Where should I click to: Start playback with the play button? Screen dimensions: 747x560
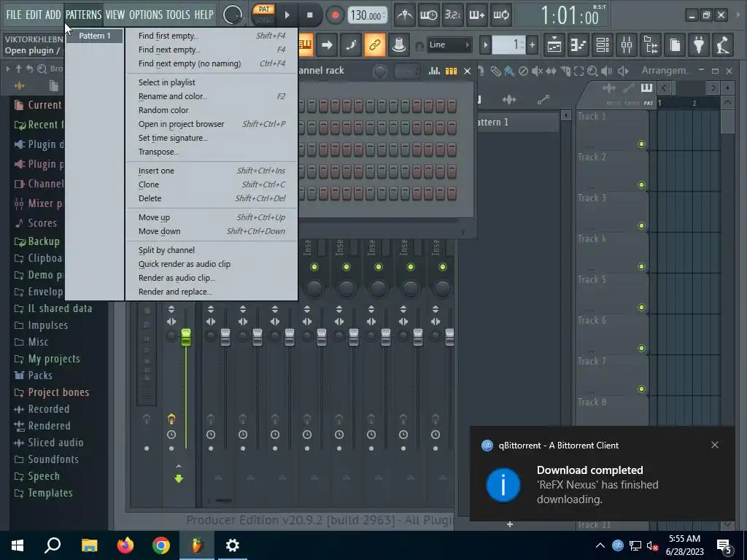point(287,15)
